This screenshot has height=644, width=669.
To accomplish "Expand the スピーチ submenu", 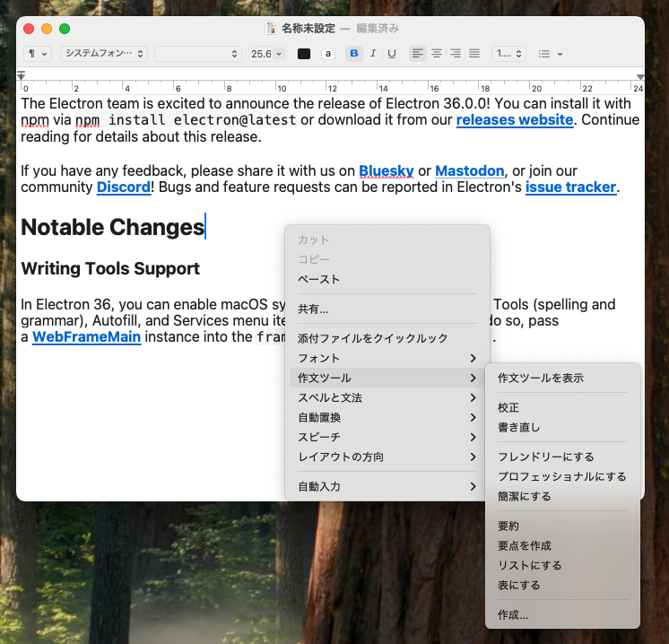I will tap(387, 437).
